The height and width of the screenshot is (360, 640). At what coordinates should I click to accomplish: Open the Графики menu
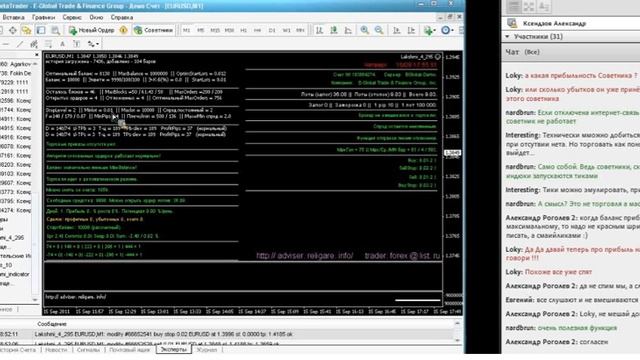point(43,18)
